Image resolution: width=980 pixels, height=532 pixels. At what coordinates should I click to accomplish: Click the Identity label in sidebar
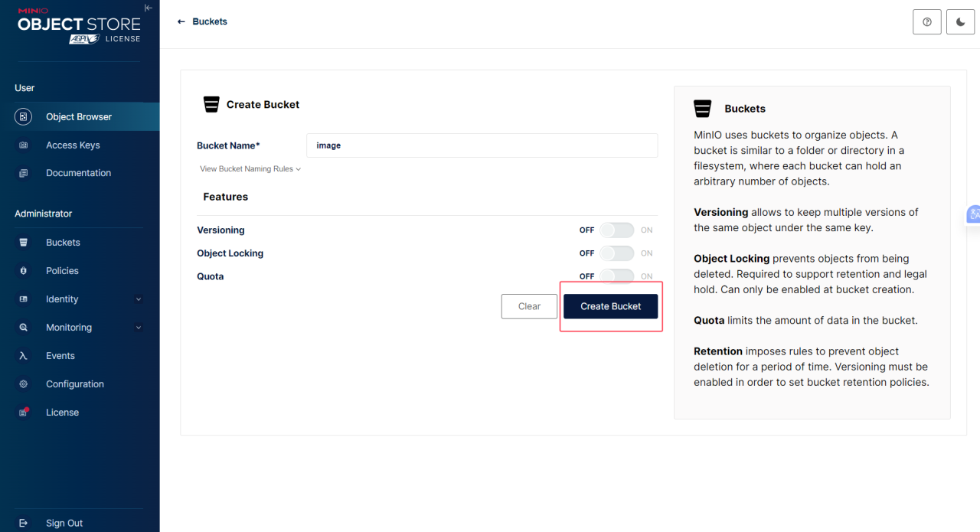[62, 299]
